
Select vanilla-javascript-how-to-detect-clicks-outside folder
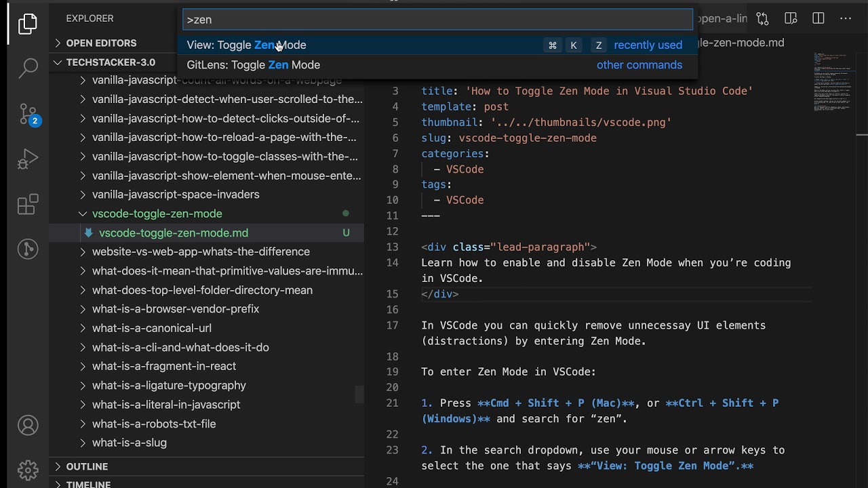[x=226, y=118]
